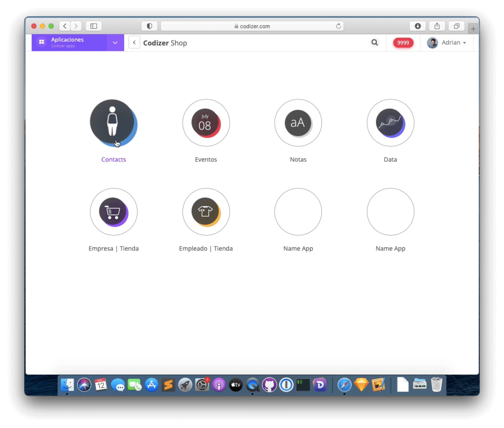The height and width of the screenshot is (428, 504).
Task: Click the back navigation arrow
Action: point(134,42)
